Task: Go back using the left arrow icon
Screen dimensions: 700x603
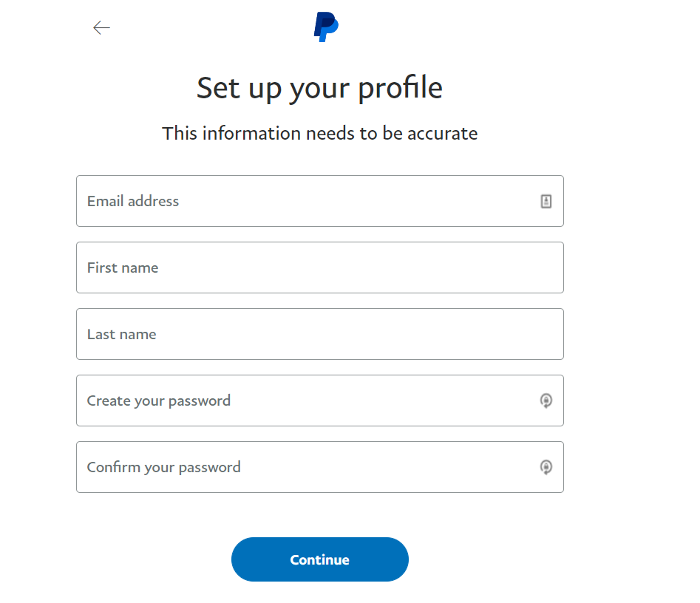Action: [x=101, y=27]
